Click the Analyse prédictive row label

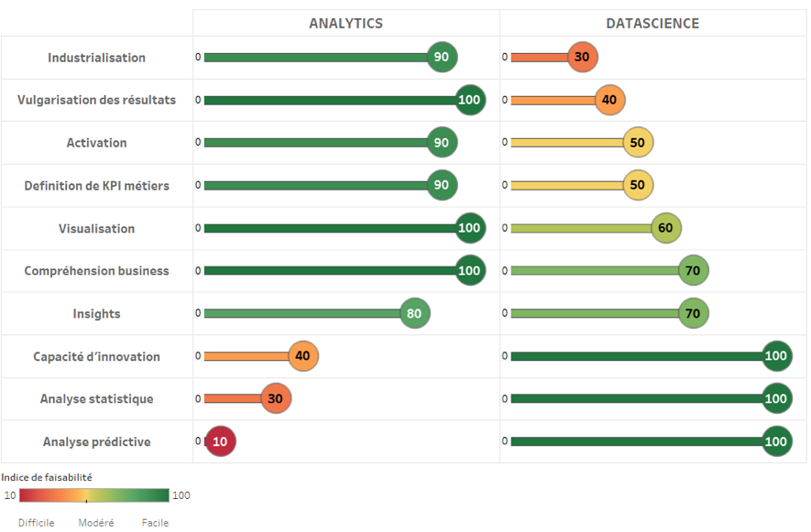click(96, 442)
